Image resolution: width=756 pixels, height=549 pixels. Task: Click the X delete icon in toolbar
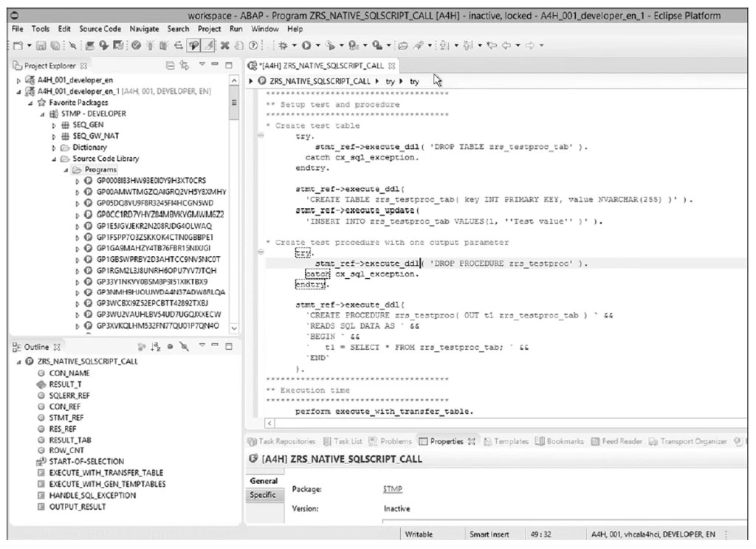[224, 45]
